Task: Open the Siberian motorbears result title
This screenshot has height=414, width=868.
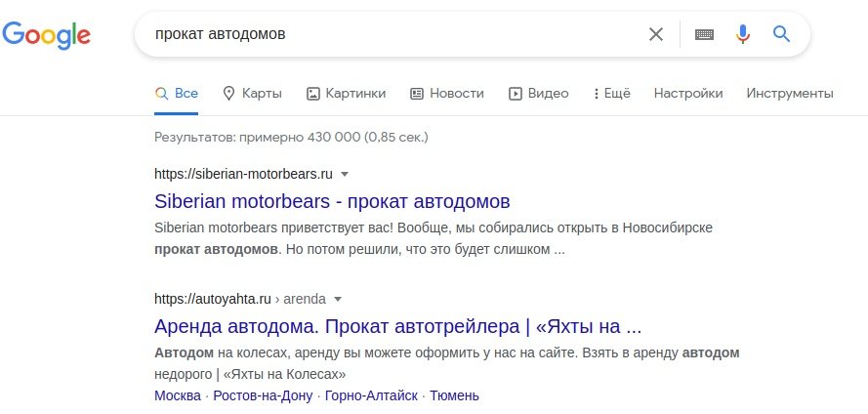Action: 332,201
